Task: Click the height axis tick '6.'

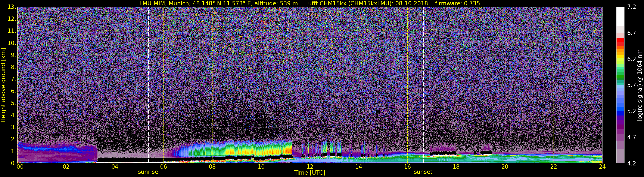Action: point(13,91)
